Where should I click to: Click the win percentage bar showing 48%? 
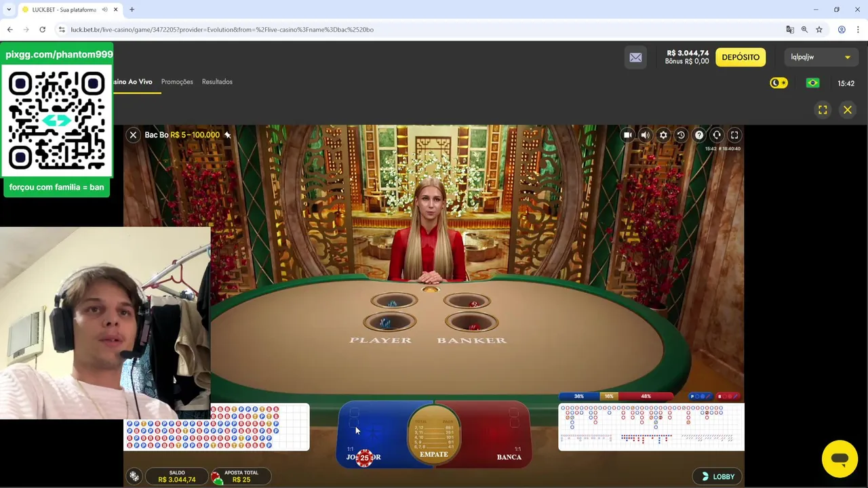(646, 396)
